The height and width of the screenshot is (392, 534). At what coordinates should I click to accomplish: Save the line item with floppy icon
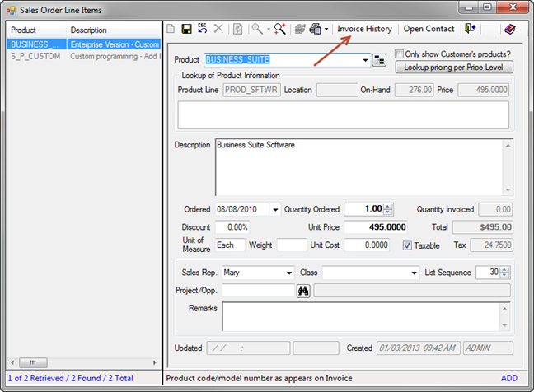coord(186,29)
